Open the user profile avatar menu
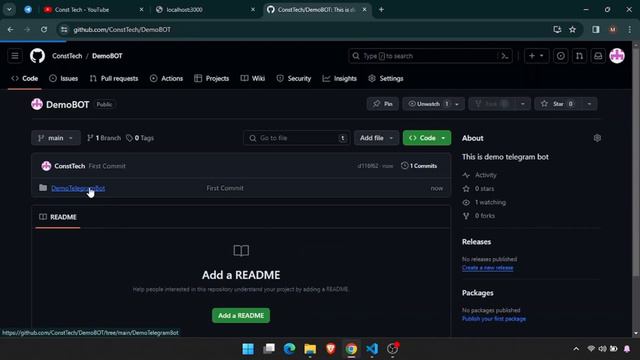Viewport: 640px width, 360px height. [x=617, y=56]
